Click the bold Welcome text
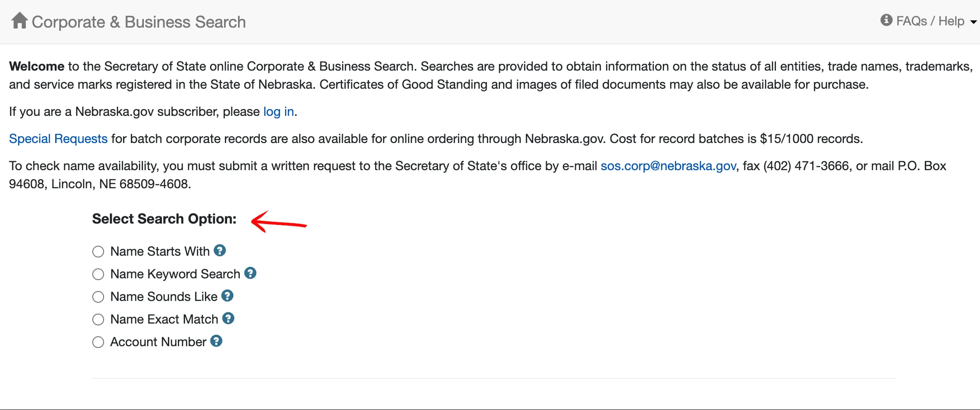Image resolution: width=980 pixels, height=410 pixels. (x=37, y=66)
